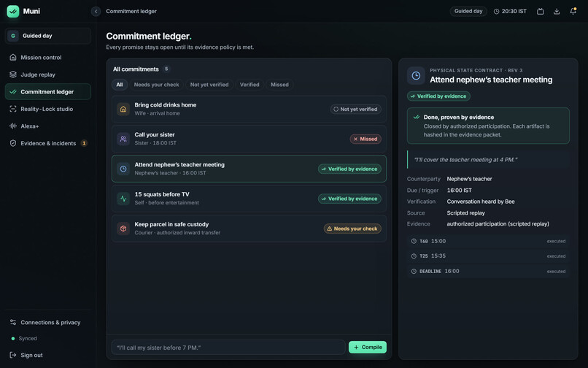Filter by Missed commitments
This screenshot has height=368, width=588.
(279, 85)
